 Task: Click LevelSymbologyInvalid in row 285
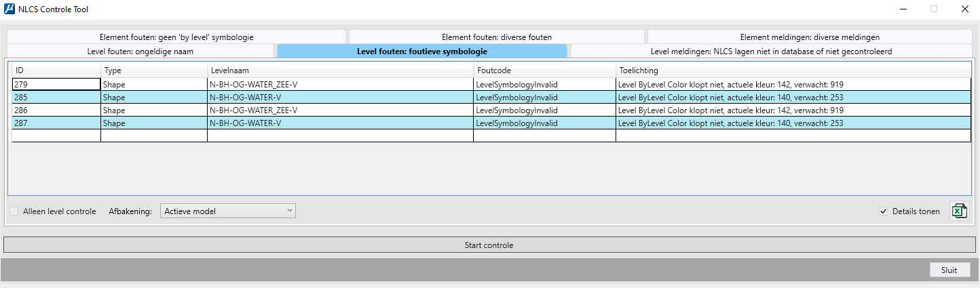544,97
